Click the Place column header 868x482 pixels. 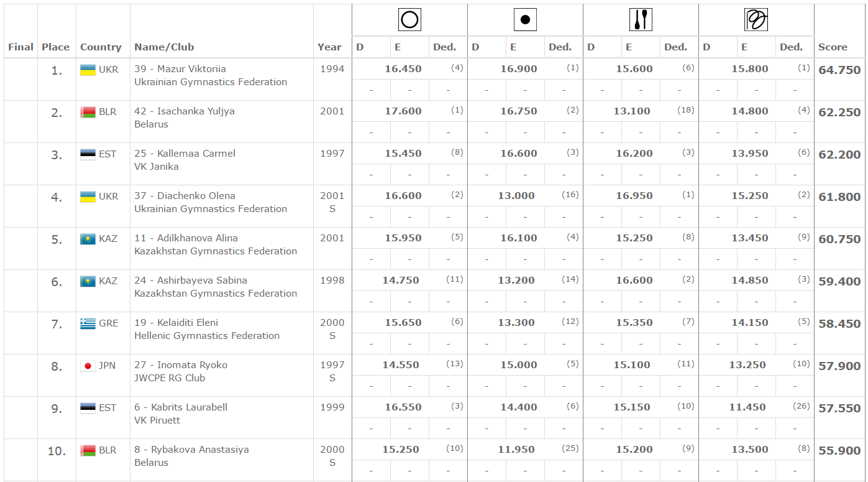coord(56,47)
